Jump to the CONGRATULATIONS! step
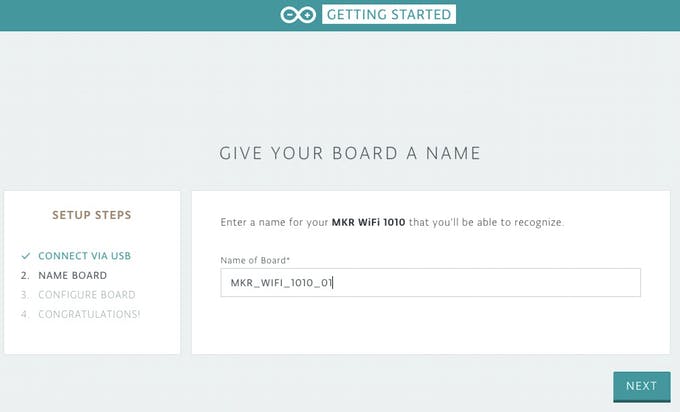The image size is (680, 412). (89, 314)
